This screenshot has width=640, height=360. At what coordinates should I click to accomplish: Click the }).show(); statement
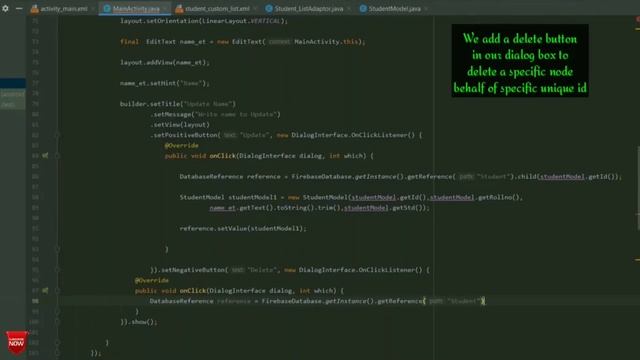click(x=139, y=322)
